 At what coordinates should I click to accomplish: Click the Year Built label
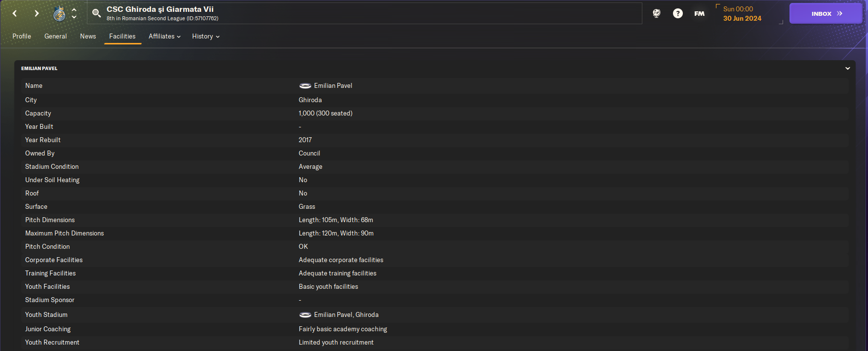(x=39, y=127)
